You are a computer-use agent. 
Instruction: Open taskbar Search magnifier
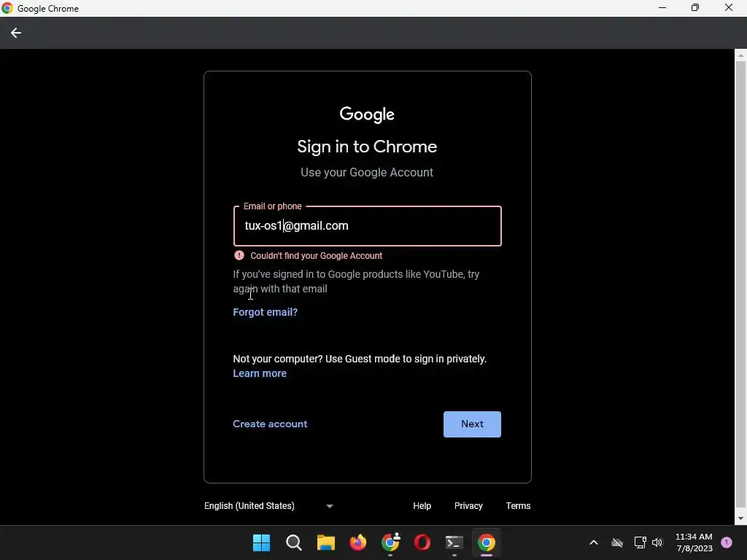point(293,542)
